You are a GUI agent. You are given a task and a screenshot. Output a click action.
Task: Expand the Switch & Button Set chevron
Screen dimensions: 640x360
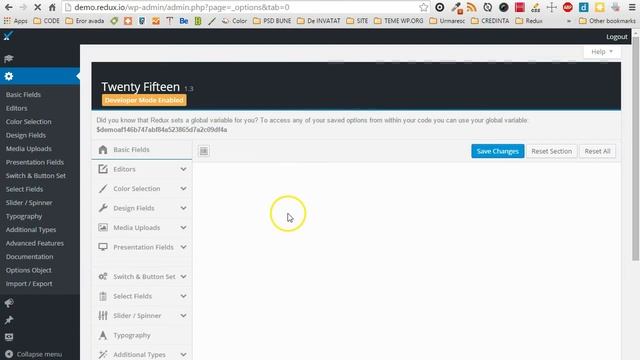[x=183, y=276]
